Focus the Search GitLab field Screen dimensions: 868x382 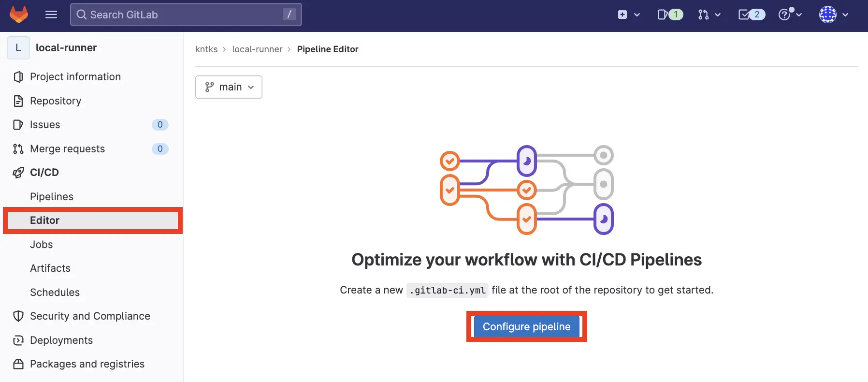[186, 15]
